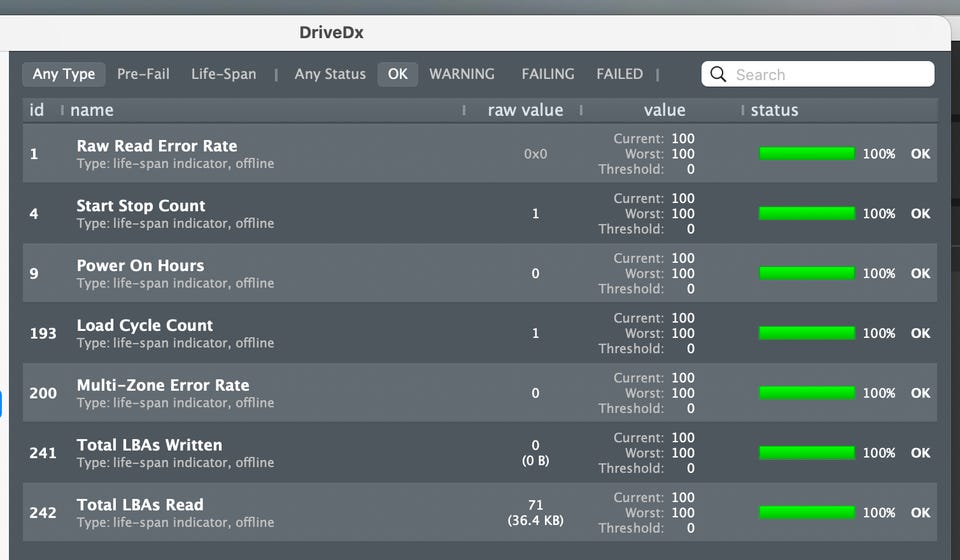Filter by Pre-Fail type
This screenshot has height=560, width=960.
[x=143, y=74]
